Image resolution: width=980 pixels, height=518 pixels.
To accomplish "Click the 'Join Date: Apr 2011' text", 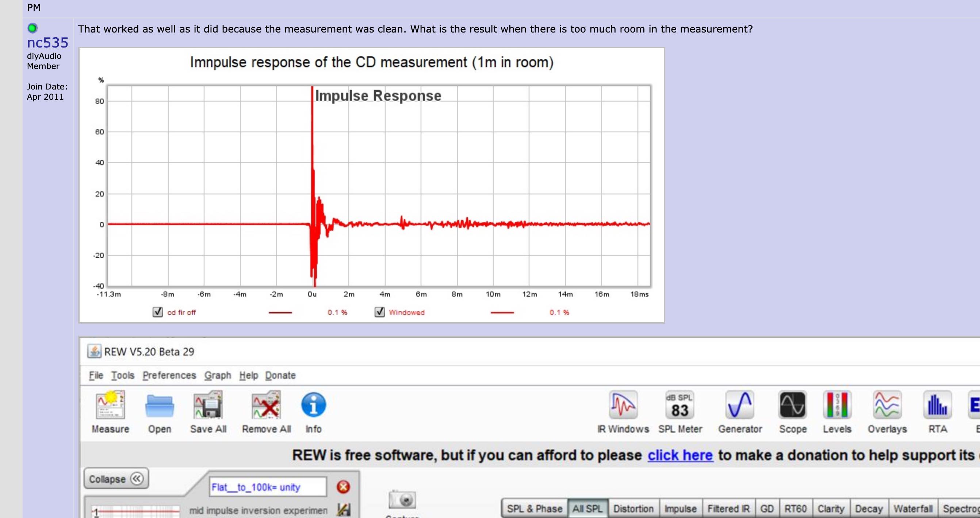I will click(47, 92).
